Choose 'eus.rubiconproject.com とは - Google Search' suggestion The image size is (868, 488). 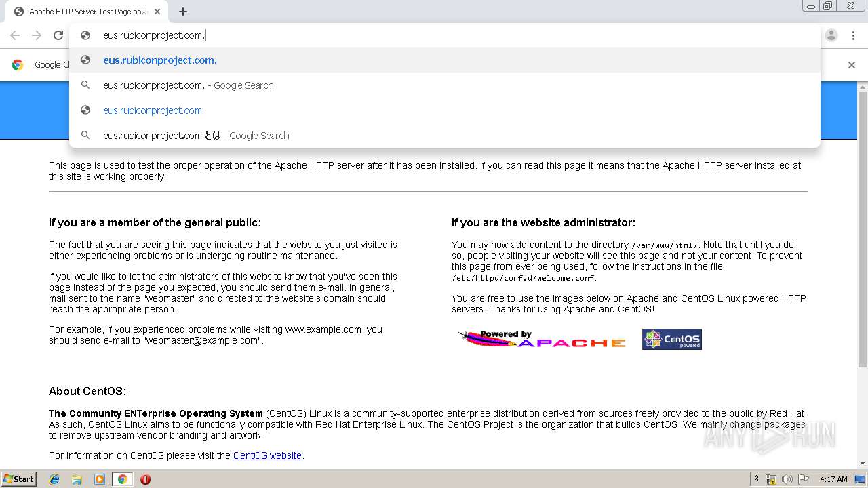445,136
